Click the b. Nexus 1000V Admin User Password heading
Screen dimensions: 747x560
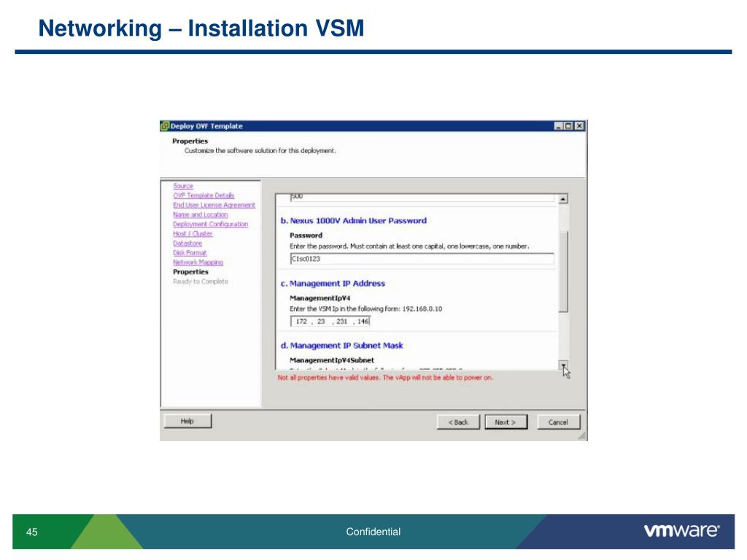click(354, 221)
